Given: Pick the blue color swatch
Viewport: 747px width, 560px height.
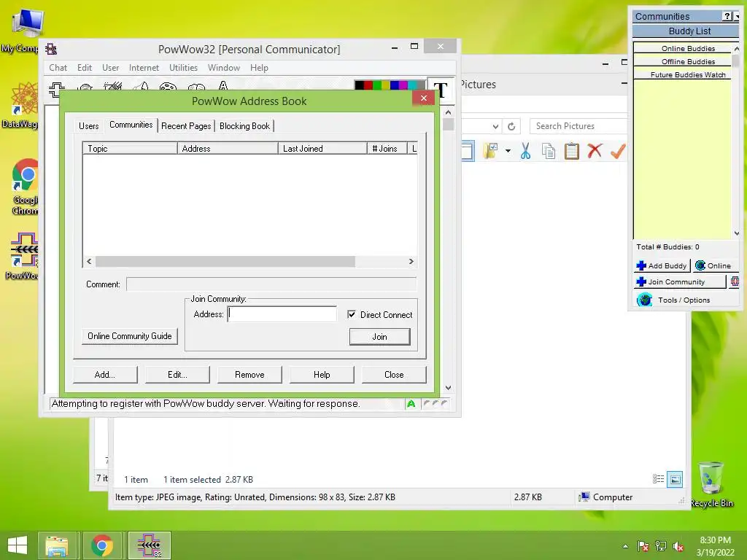Looking at the screenshot, I should [395, 85].
